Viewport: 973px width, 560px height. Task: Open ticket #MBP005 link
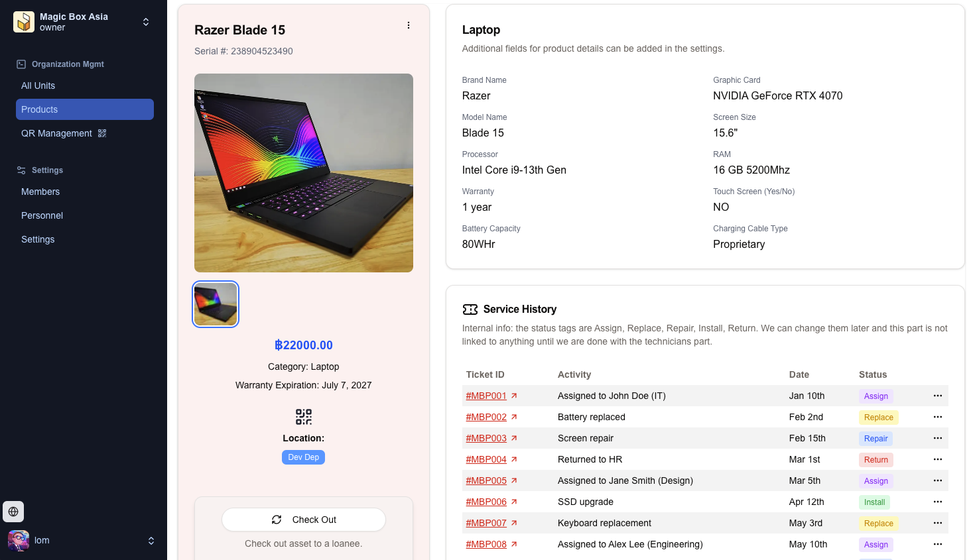pos(486,480)
